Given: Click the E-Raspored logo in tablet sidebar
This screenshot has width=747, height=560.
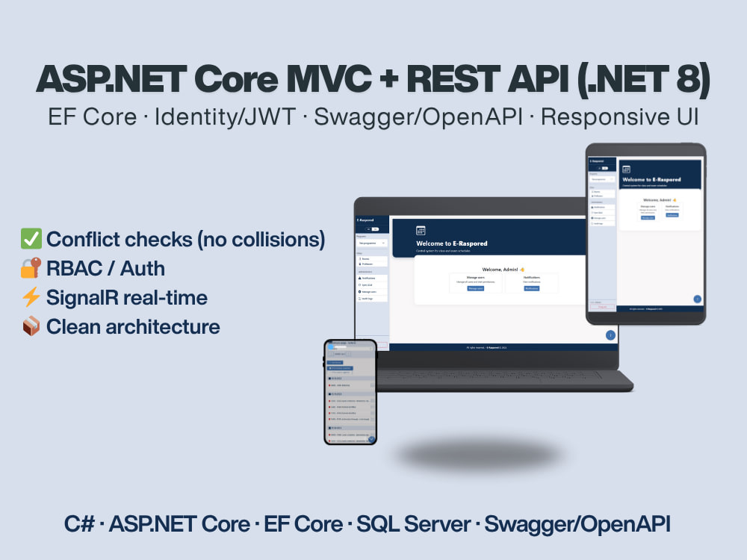Looking at the screenshot, I should click(597, 161).
